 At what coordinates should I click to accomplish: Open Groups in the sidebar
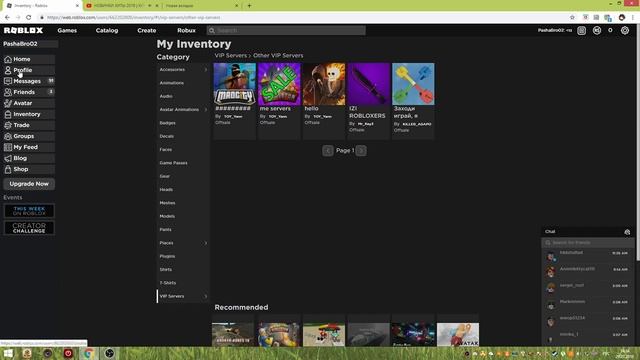(29, 136)
